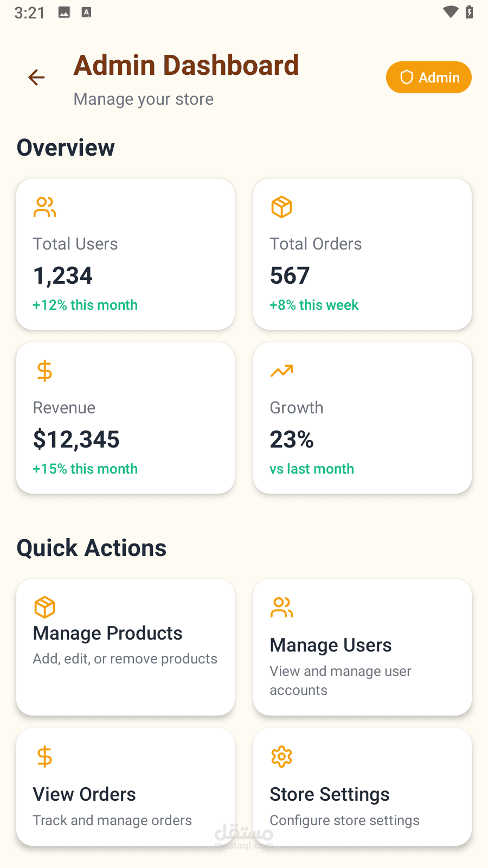Open the Manage Products card
This screenshot has height=868, width=488.
[x=125, y=647]
